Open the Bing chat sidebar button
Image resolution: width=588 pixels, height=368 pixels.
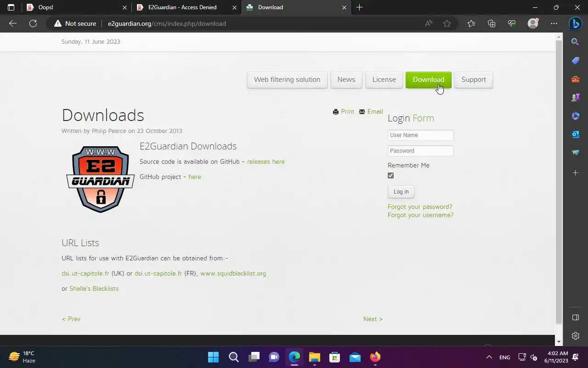tap(576, 23)
